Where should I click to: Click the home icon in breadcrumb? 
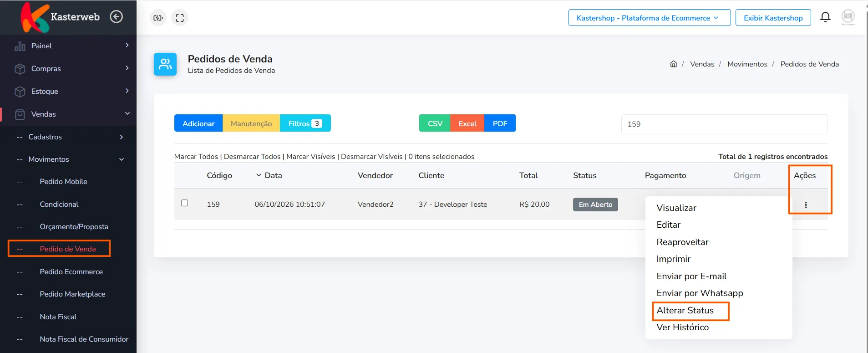674,64
